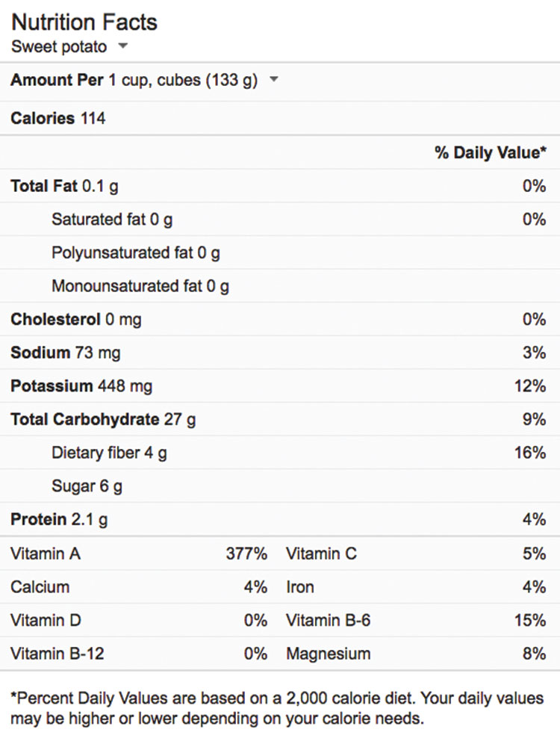Select the Total Carbohydrate 27 g row
Screen dimensions: 560x744
pos(103,420)
